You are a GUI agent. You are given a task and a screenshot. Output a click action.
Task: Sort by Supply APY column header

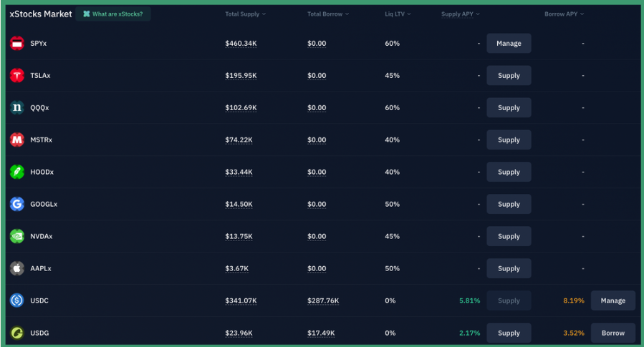point(461,14)
